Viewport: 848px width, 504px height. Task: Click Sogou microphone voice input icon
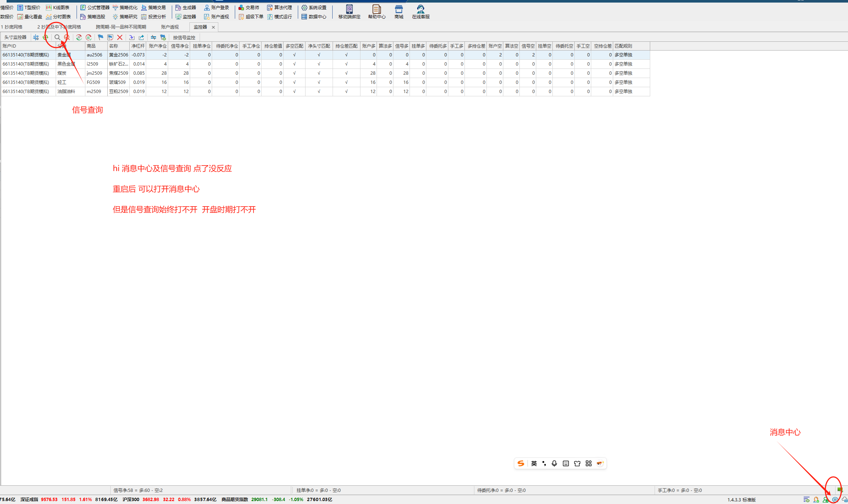pos(554,463)
